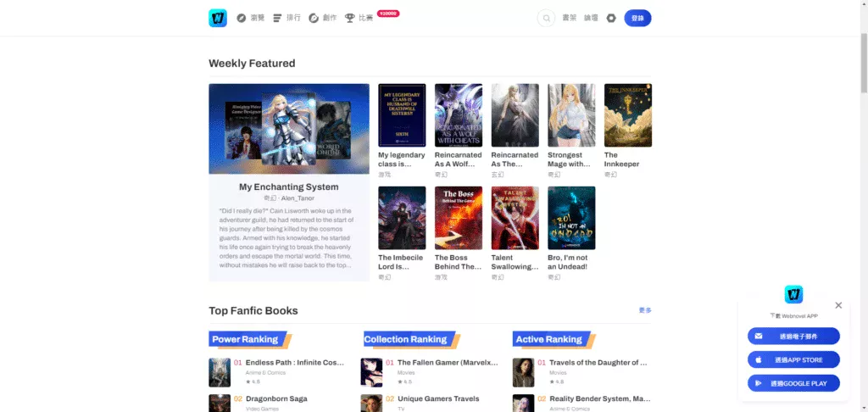The image size is (868, 412).
Task: Close the Webnovel app download popup
Action: click(838, 305)
